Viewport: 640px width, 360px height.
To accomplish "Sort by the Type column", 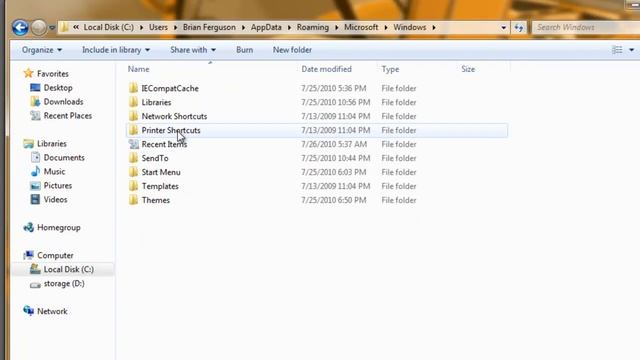I will tap(390, 69).
